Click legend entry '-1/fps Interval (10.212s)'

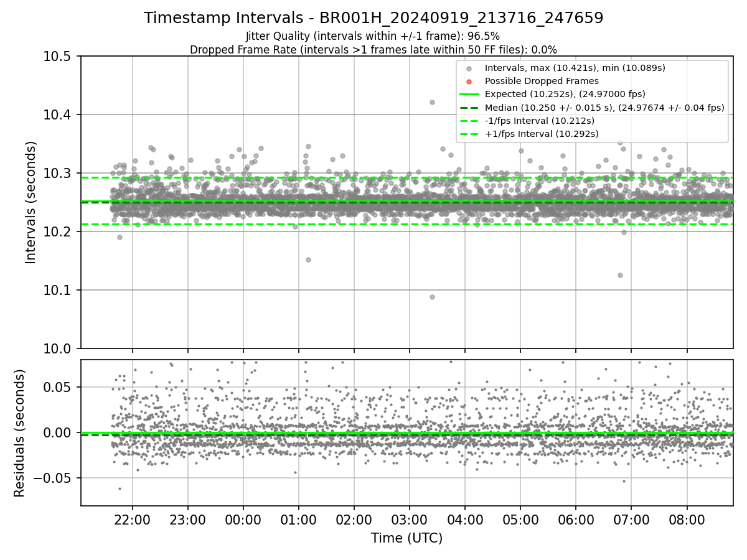[x=539, y=121]
